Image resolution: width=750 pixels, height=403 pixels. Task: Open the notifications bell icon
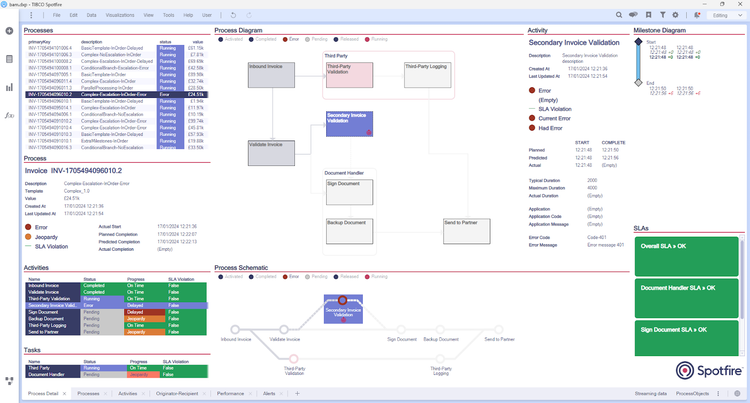[697, 15]
